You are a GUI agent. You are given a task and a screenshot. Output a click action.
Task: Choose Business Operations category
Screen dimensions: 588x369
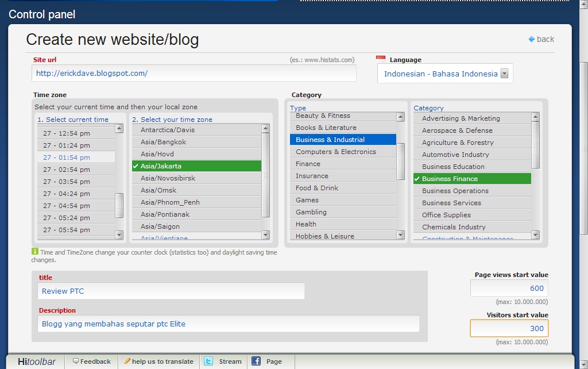click(x=472, y=191)
